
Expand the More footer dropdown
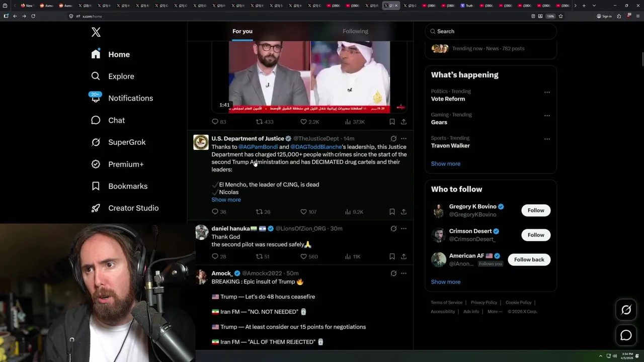pyautogui.click(x=495, y=312)
